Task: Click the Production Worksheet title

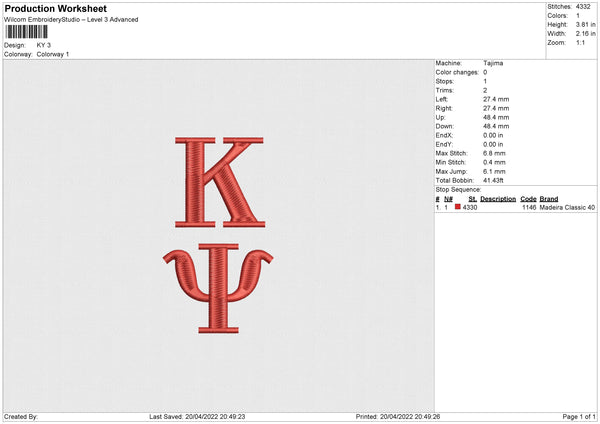Action: tap(55, 8)
